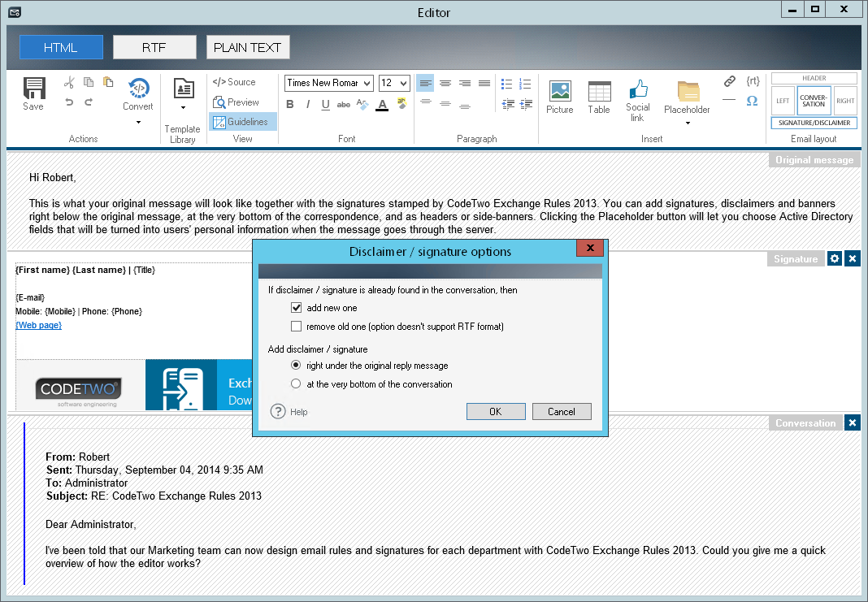
Task: Undo the last action
Action: [x=68, y=102]
